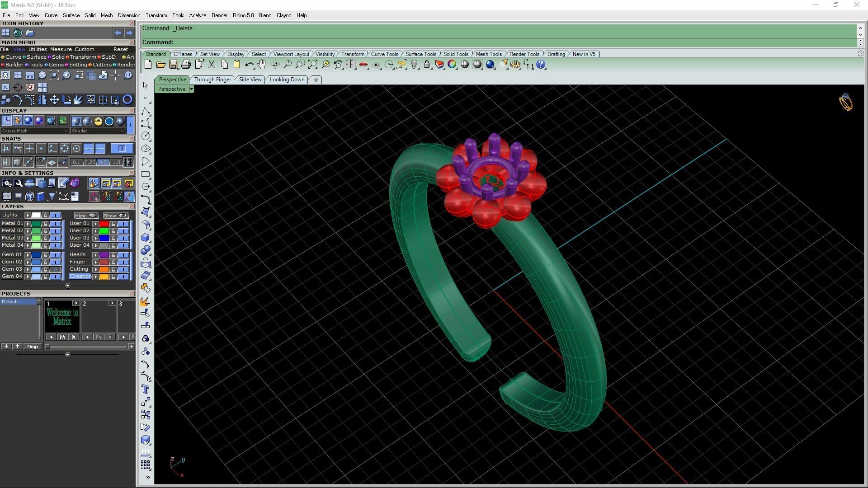Toggle the lock on Finger layer
Viewport: 868px width, 488px height.
113,262
